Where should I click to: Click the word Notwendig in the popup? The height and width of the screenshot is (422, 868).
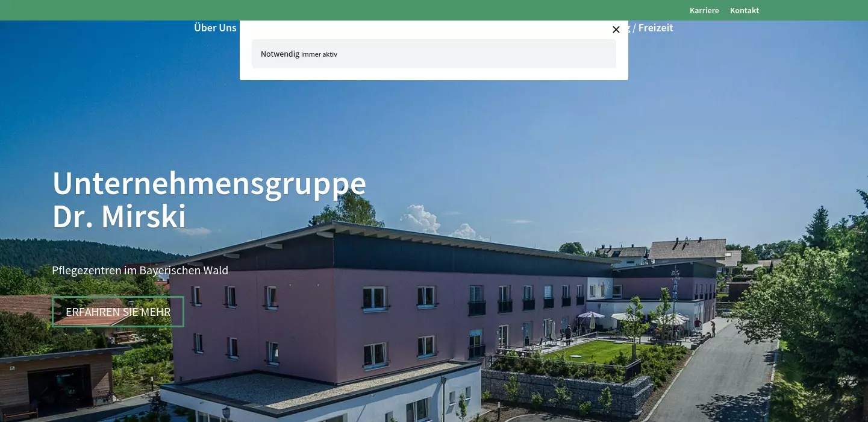click(x=280, y=54)
